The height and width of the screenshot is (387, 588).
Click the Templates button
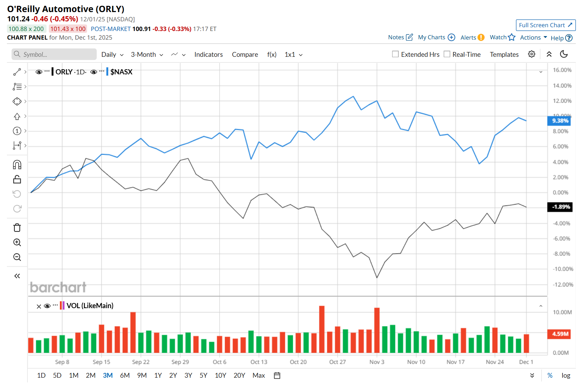coord(504,54)
